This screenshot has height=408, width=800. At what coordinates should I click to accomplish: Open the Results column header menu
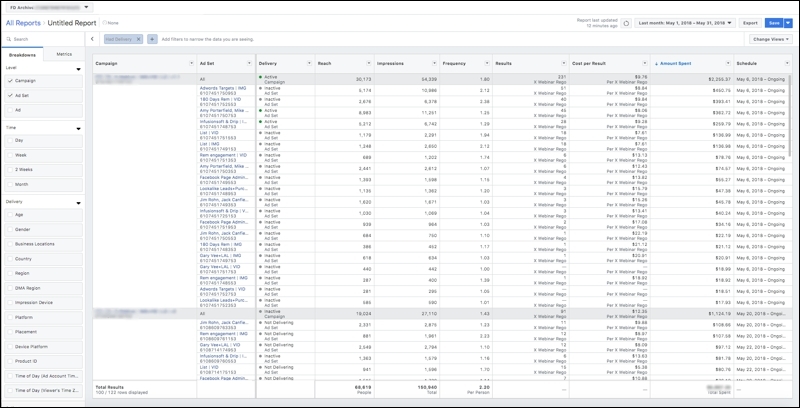point(564,63)
